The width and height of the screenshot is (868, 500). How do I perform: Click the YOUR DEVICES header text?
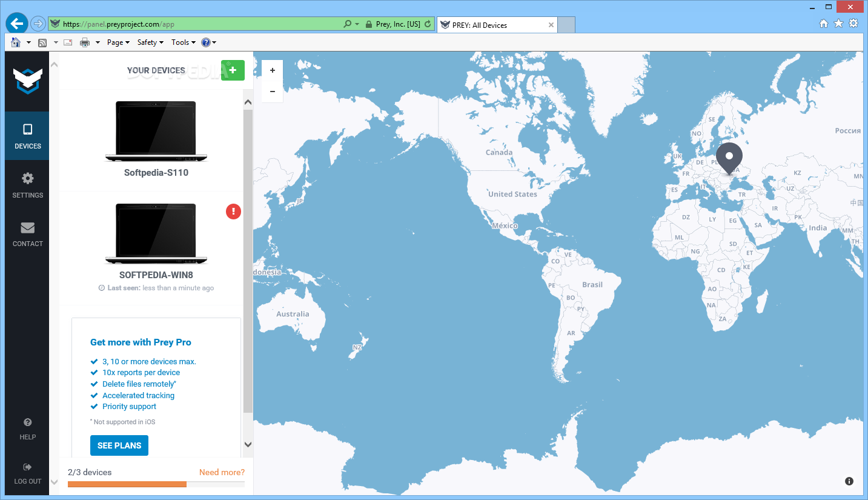(156, 70)
